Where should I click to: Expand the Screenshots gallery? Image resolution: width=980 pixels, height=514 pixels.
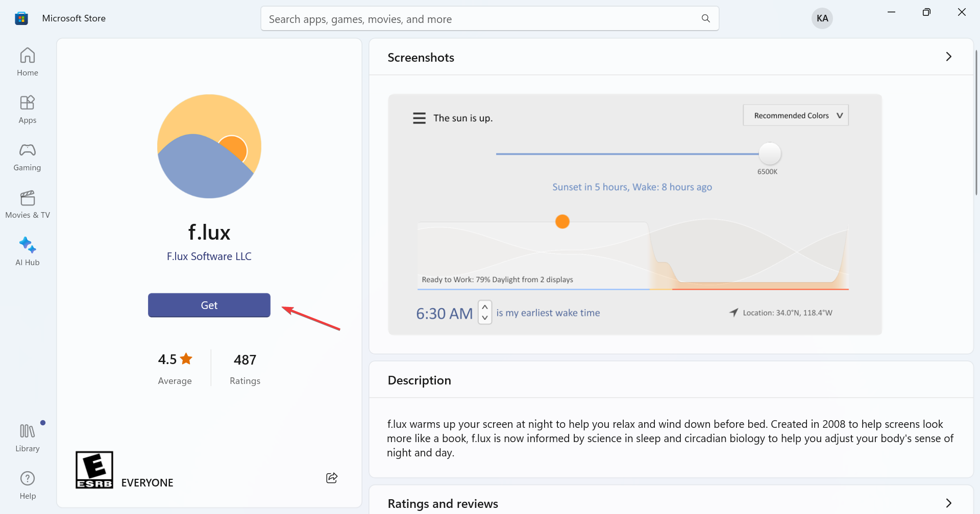pos(949,57)
